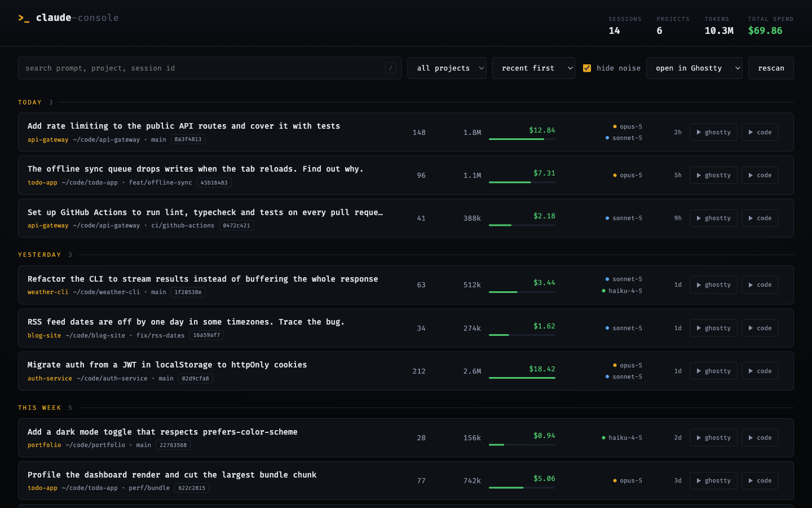Click haiku-4-5 model tag on dark mode row
Screen dimensions: 812x508
point(622,437)
